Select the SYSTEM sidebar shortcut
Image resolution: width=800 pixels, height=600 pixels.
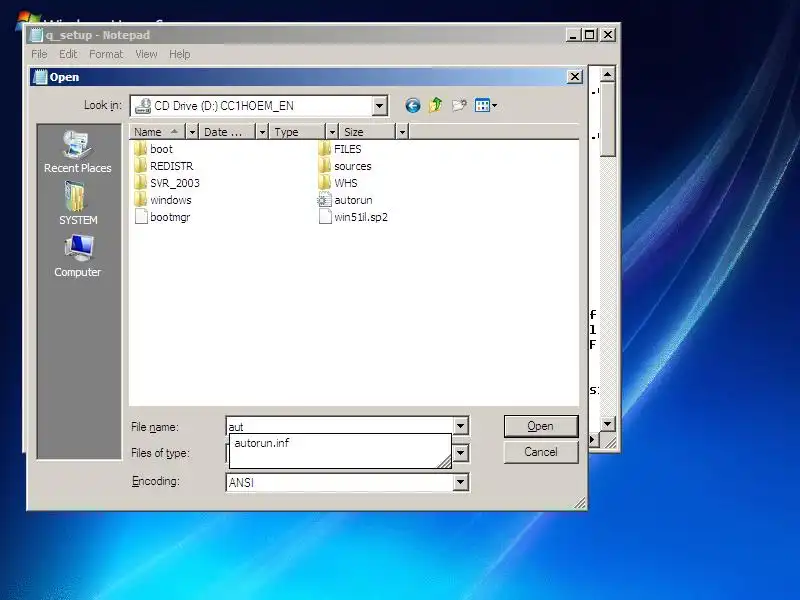coord(78,204)
